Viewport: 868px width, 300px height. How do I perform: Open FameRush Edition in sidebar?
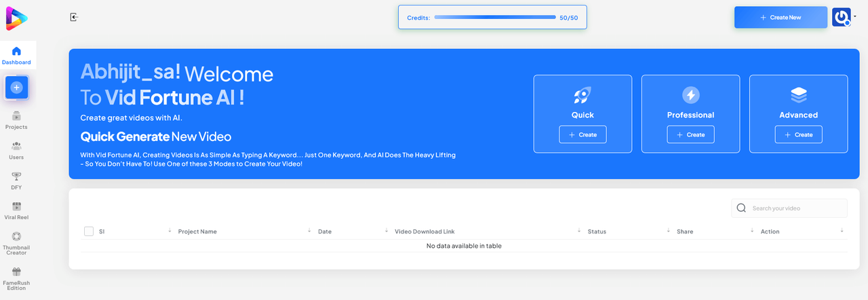coord(16,279)
